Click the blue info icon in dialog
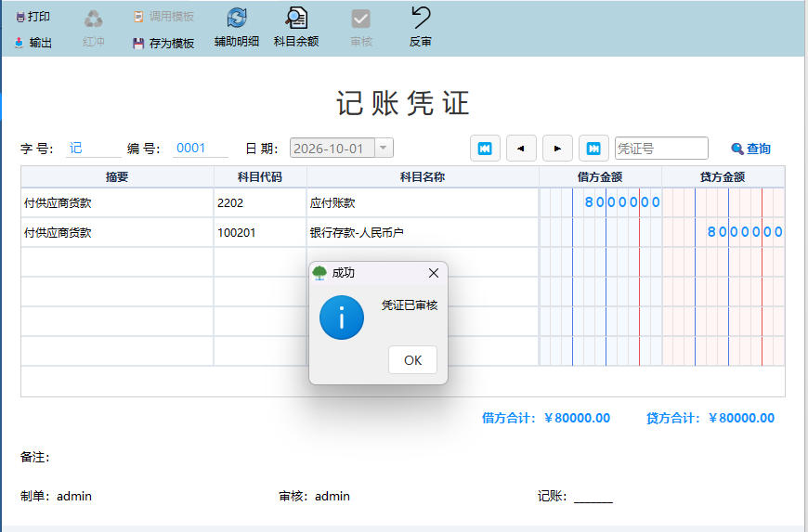This screenshot has width=808, height=532. tap(342, 318)
